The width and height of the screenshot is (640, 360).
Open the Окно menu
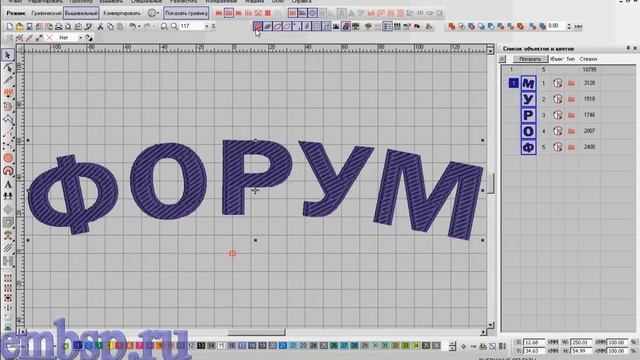pos(278,2)
